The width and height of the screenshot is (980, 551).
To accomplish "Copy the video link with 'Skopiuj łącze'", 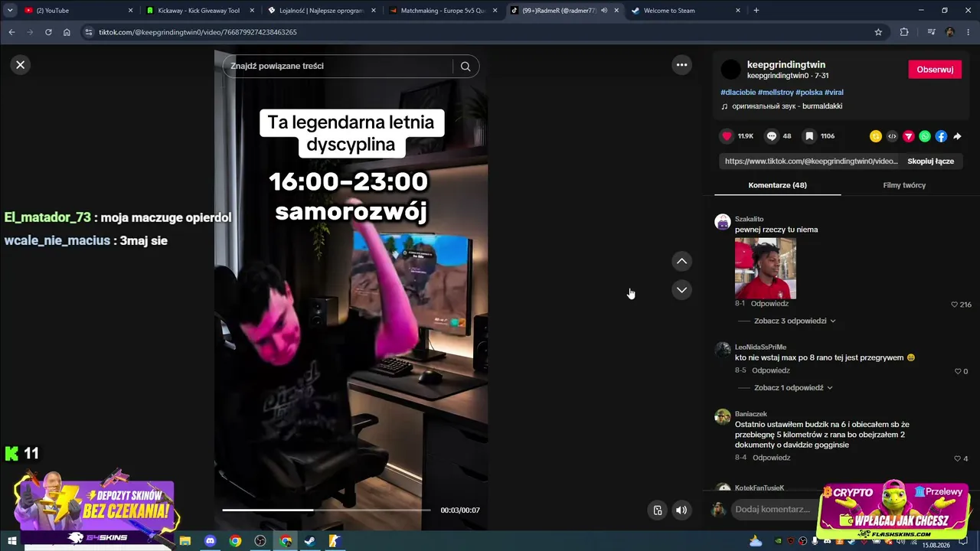I will click(x=930, y=161).
